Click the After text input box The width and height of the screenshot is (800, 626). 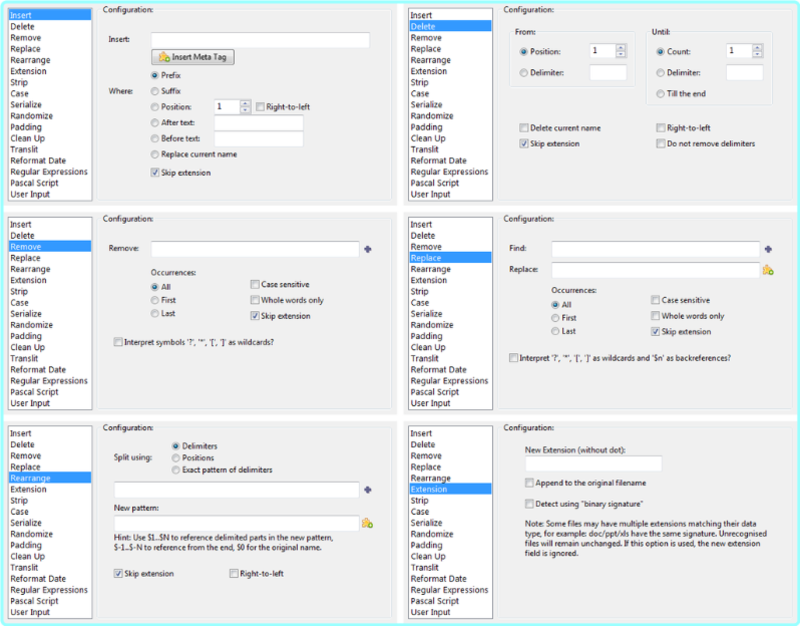pyautogui.click(x=259, y=123)
